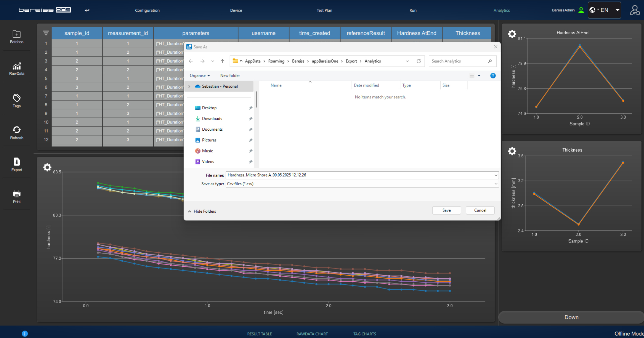
Task: Open the Analytics menu
Action: pyautogui.click(x=502, y=10)
